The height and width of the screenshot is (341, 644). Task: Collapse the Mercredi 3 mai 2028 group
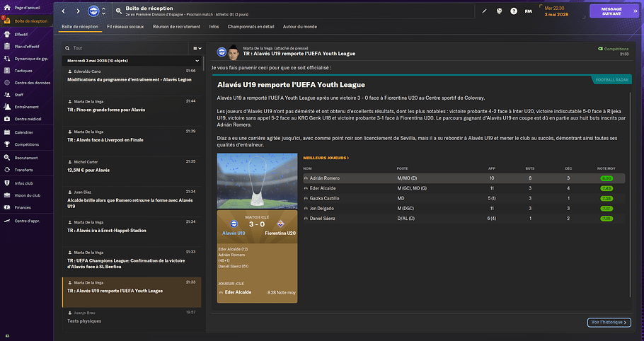click(197, 61)
